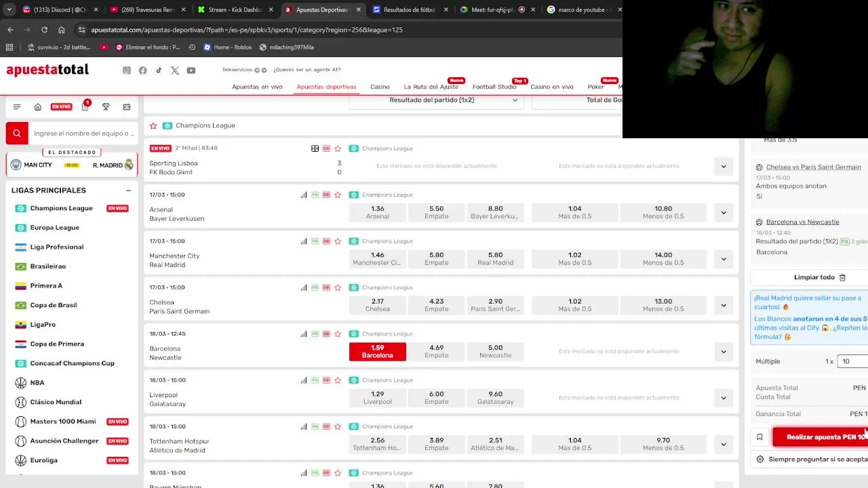
Task: Favorite the Tottenham vs Atlético star
Action: click(338, 426)
